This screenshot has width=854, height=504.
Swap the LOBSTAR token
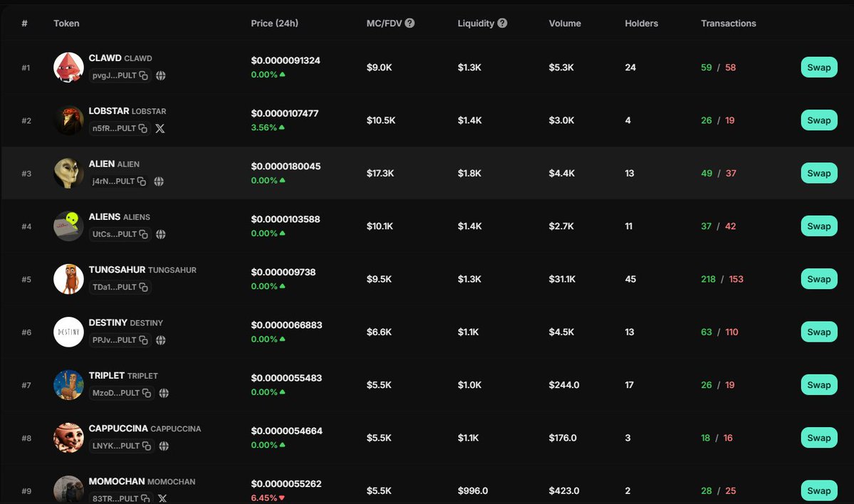[x=818, y=120]
